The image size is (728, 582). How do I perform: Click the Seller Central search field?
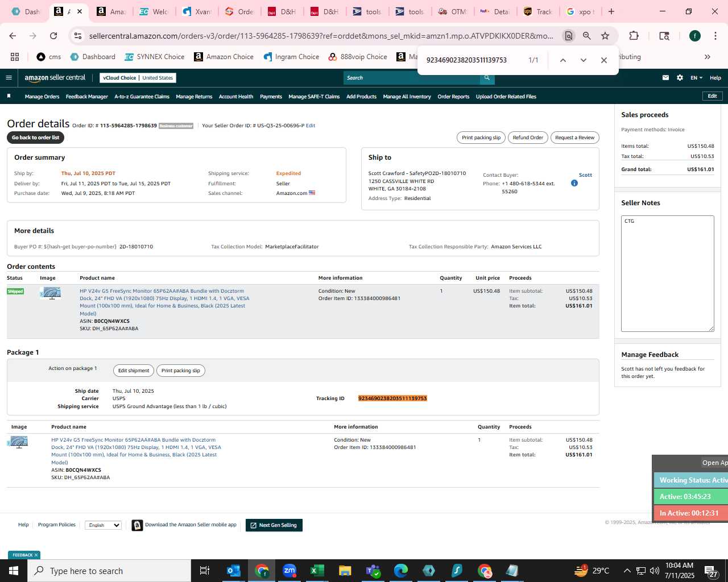[x=412, y=78]
